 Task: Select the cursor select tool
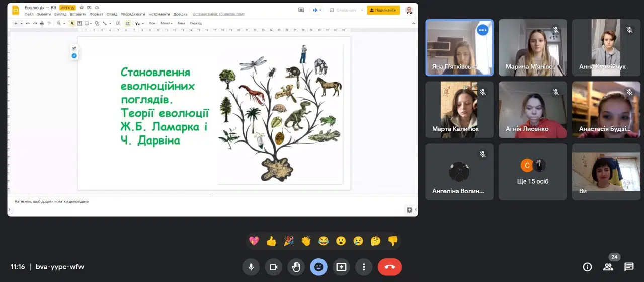click(x=72, y=23)
